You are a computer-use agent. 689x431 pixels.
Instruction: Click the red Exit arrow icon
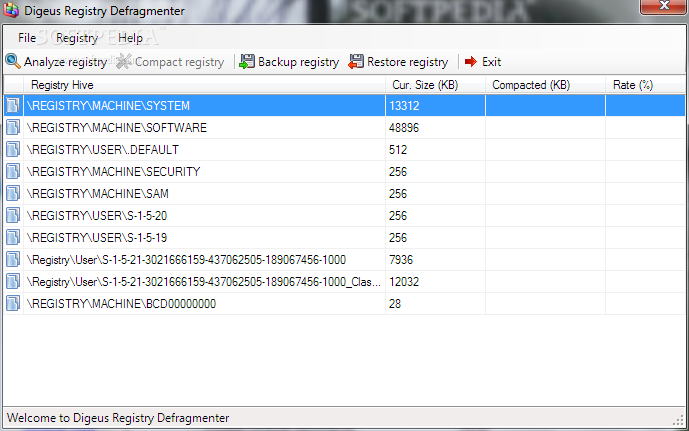tap(471, 62)
